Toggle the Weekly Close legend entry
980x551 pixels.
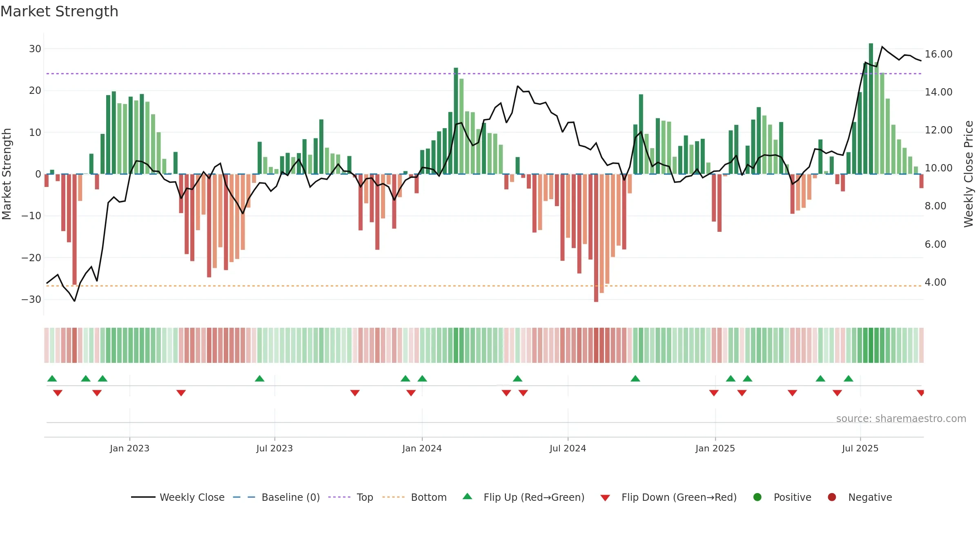[x=178, y=497]
